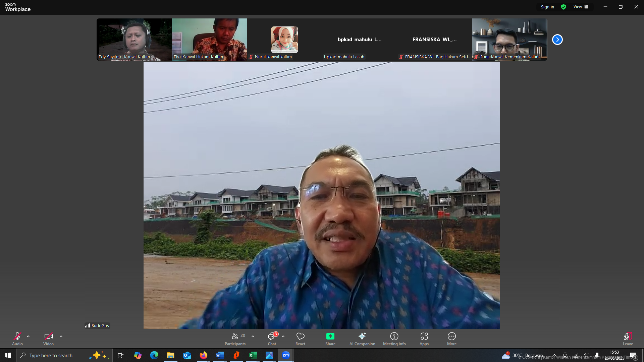Image resolution: width=644 pixels, height=362 pixels.
Task: Start screen sharing with Share button
Action: pyautogui.click(x=330, y=339)
